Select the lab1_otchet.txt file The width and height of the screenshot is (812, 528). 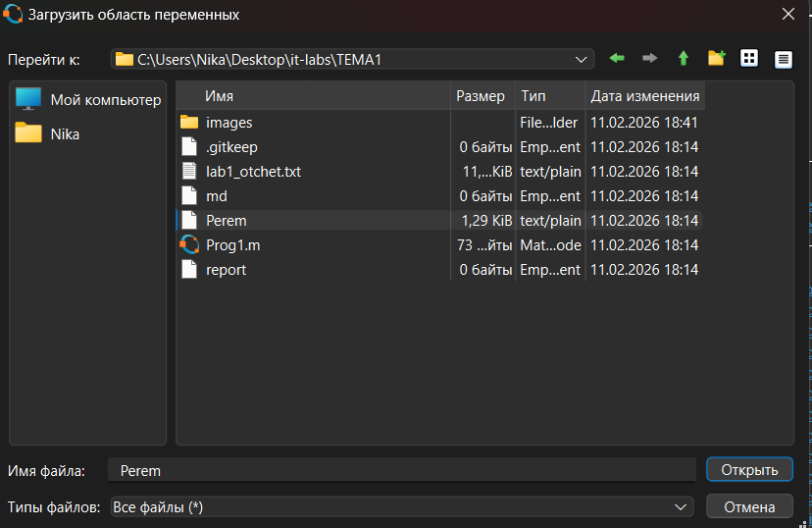[x=253, y=171]
